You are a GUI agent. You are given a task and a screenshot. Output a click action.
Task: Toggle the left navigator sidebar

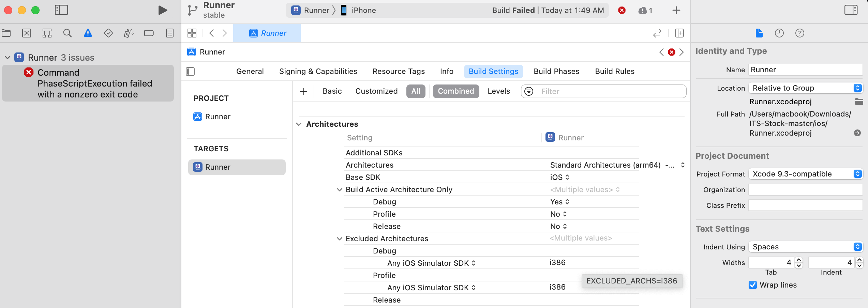pos(61,10)
